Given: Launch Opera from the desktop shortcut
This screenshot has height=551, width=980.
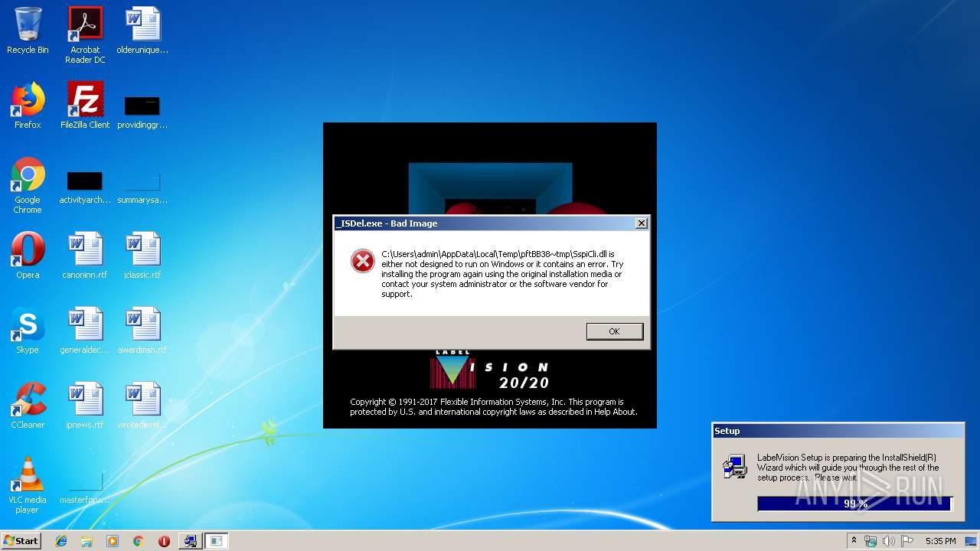Looking at the screenshot, I should coord(28,256).
